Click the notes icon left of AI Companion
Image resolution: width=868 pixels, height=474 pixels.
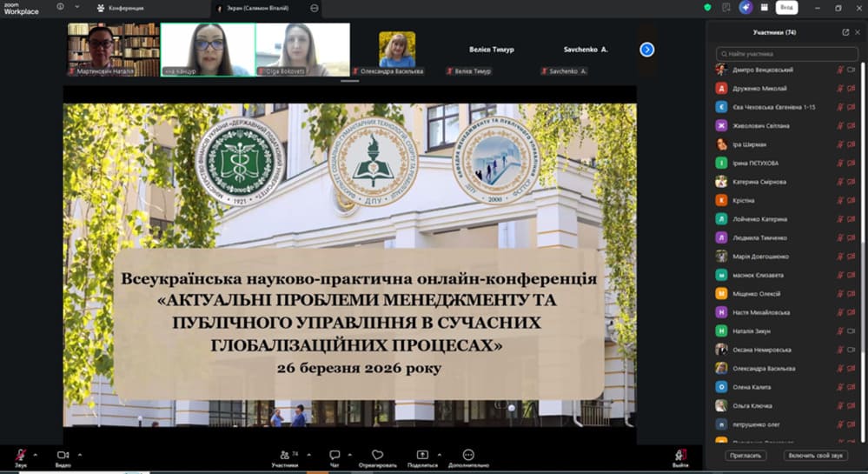(x=726, y=8)
